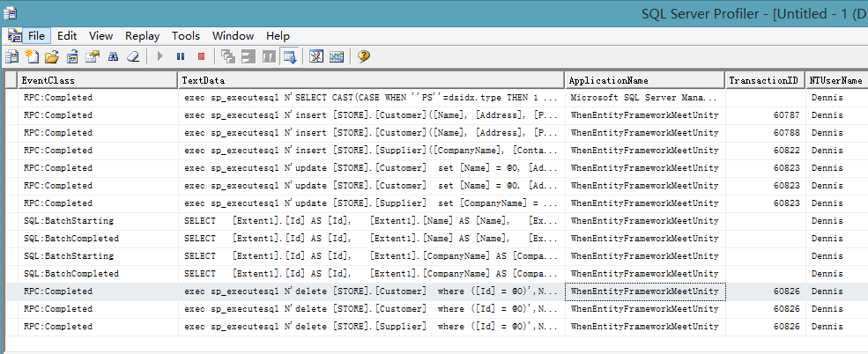Image resolution: width=868 pixels, height=354 pixels.
Task: Click the TextData column header
Action: 372,80
